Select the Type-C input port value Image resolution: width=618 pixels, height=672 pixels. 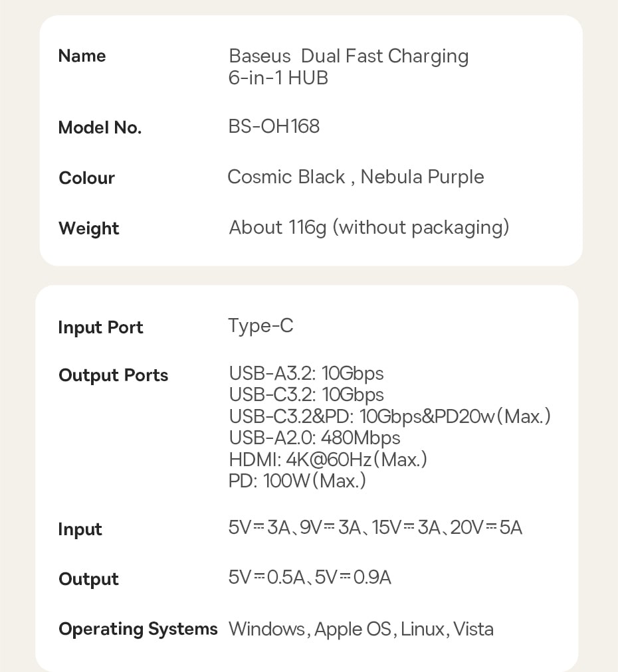(x=260, y=326)
